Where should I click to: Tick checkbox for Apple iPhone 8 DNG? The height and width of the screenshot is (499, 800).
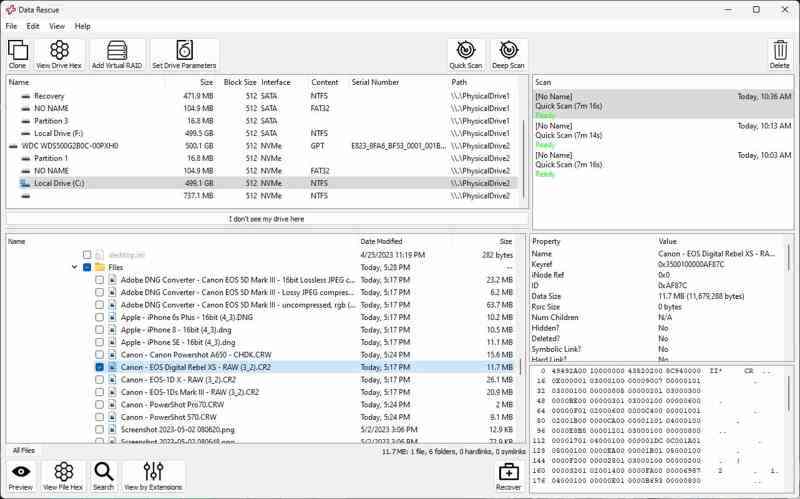99,329
